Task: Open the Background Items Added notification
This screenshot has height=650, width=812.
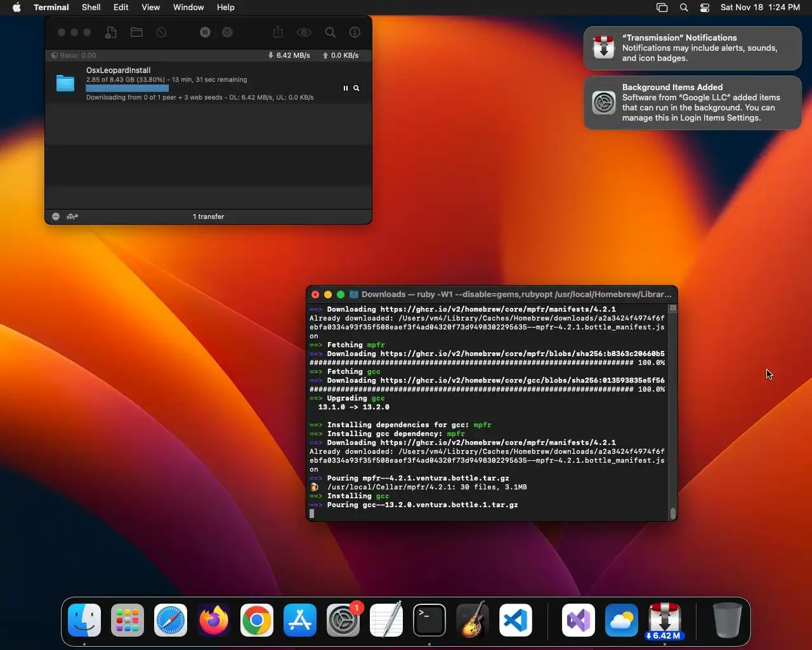Action: [693, 103]
